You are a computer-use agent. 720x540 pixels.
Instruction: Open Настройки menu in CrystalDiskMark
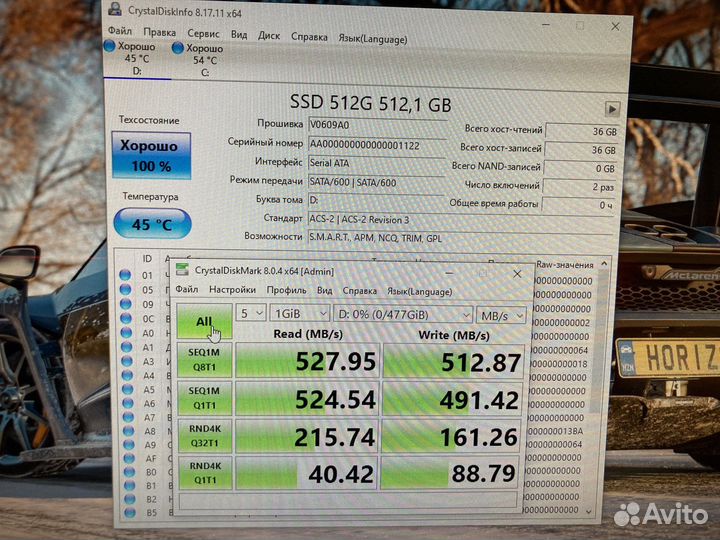(x=232, y=290)
